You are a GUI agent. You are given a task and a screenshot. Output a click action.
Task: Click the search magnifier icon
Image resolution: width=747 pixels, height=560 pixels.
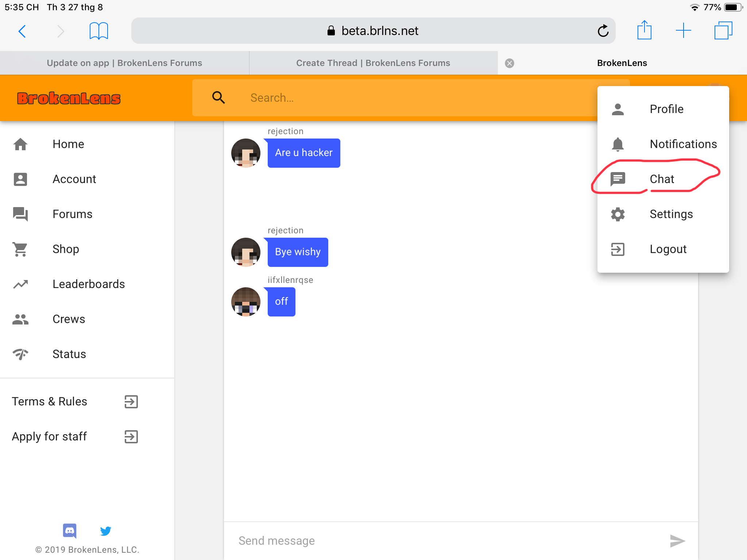pyautogui.click(x=218, y=97)
